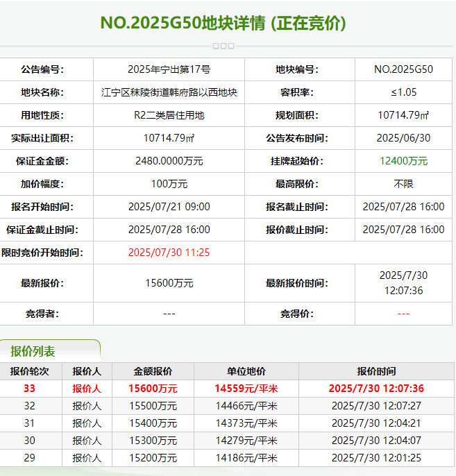Select the 15400万元 amount in round 31

click(x=153, y=423)
